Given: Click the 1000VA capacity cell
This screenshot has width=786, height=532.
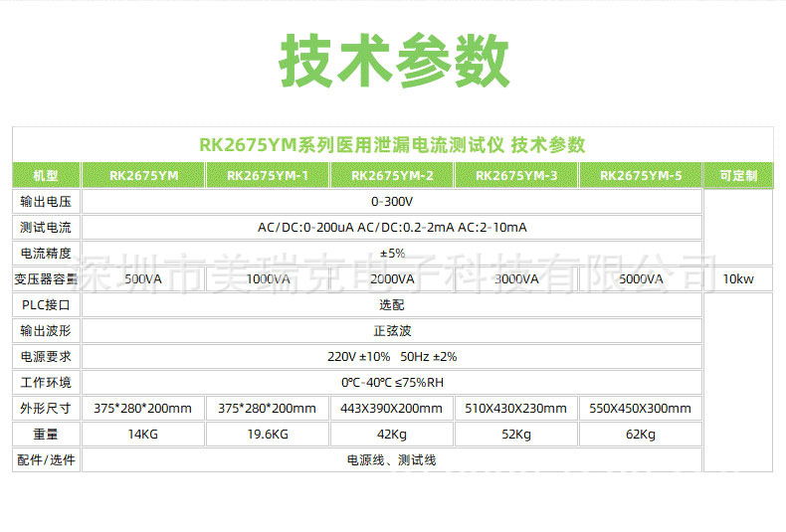Looking at the screenshot, I should pyautogui.click(x=268, y=279).
